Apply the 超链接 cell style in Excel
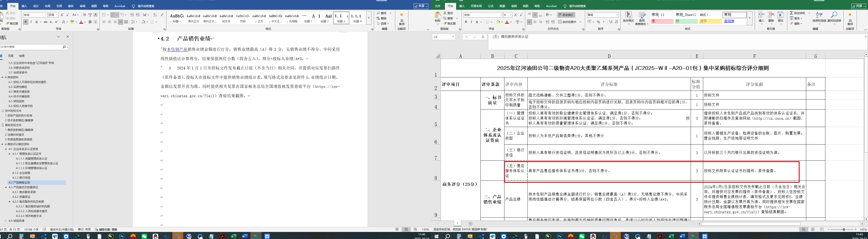 (x=735, y=21)
